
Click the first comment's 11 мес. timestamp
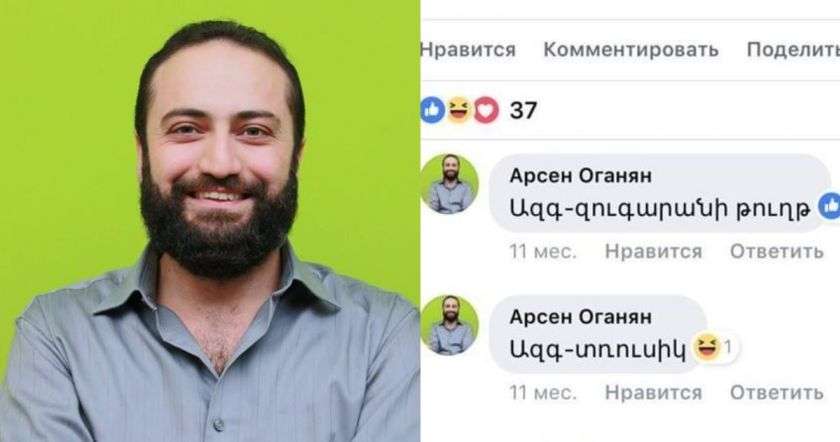(x=543, y=251)
